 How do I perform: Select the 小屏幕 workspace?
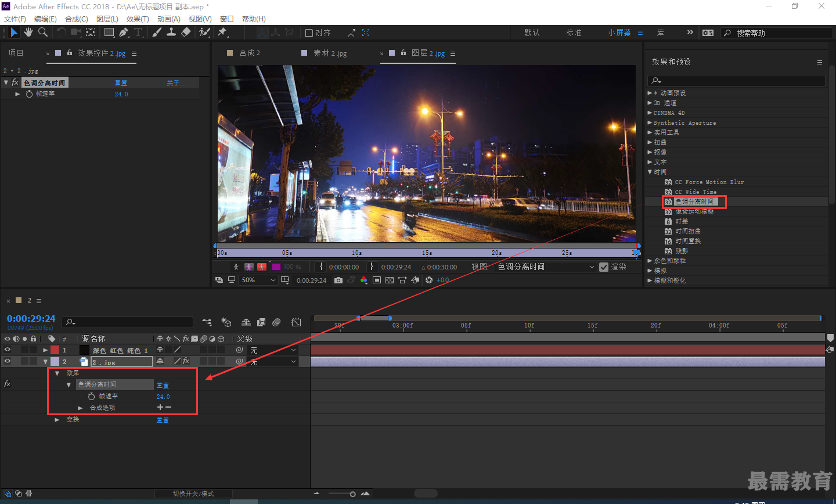click(619, 33)
